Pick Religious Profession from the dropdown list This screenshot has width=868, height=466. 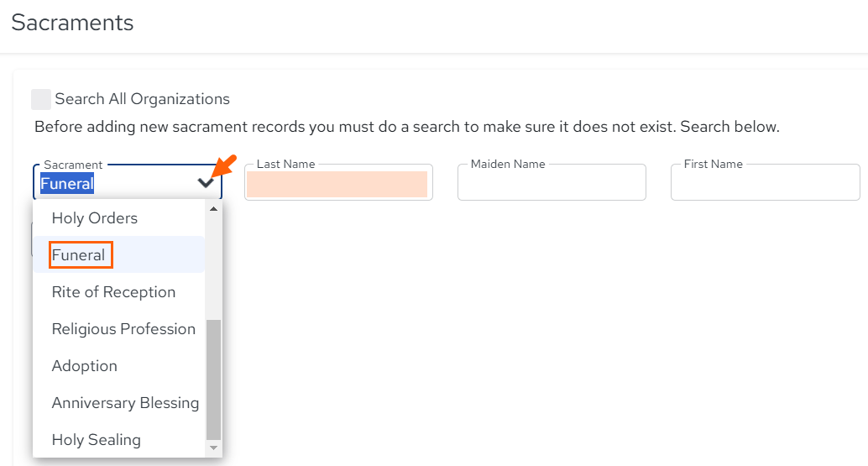pos(119,329)
